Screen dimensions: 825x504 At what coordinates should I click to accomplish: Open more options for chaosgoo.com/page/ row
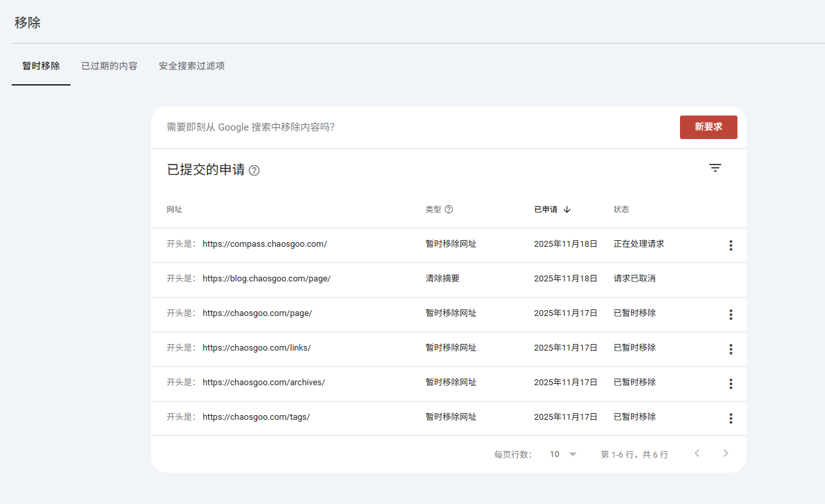coord(730,315)
